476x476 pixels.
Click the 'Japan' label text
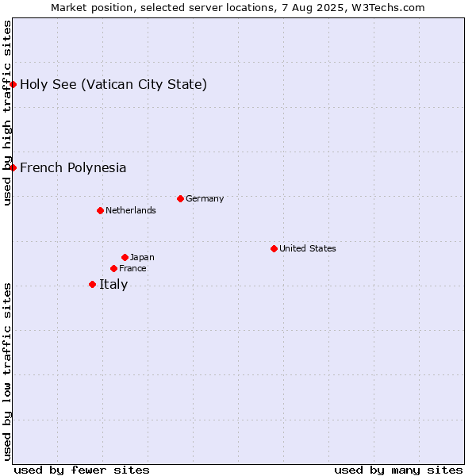coord(142,257)
